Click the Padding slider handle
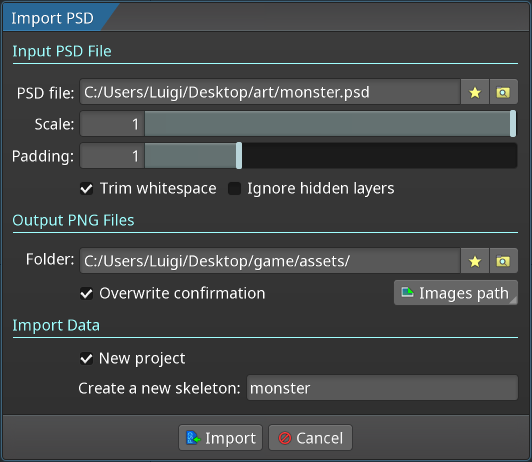Image resolution: width=532 pixels, height=462 pixels. (239, 156)
